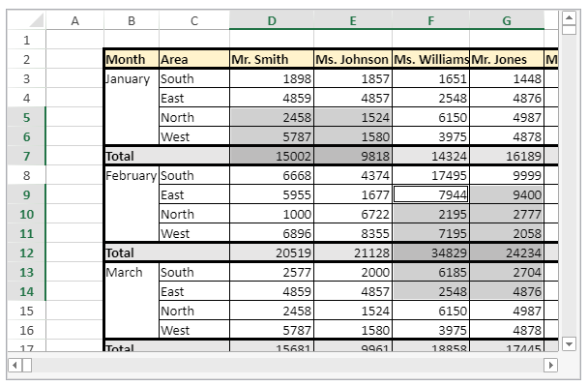Select cell with value 6722
This screenshot has width=588, height=386.
click(x=353, y=214)
